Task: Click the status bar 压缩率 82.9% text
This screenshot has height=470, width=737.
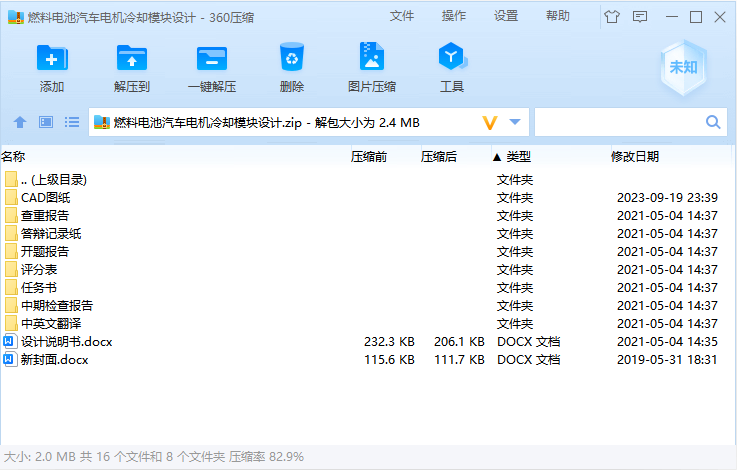Action: [266, 456]
